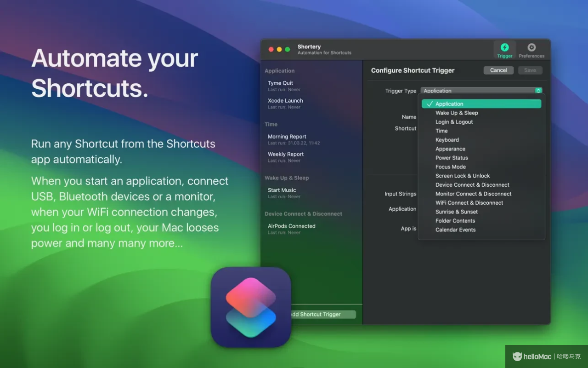
Task: Open the Trigger toolbar tab
Action: click(x=504, y=50)
